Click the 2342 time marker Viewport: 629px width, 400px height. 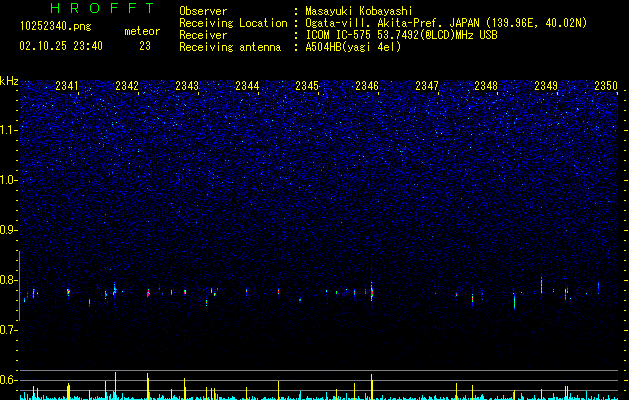[127, 86]
